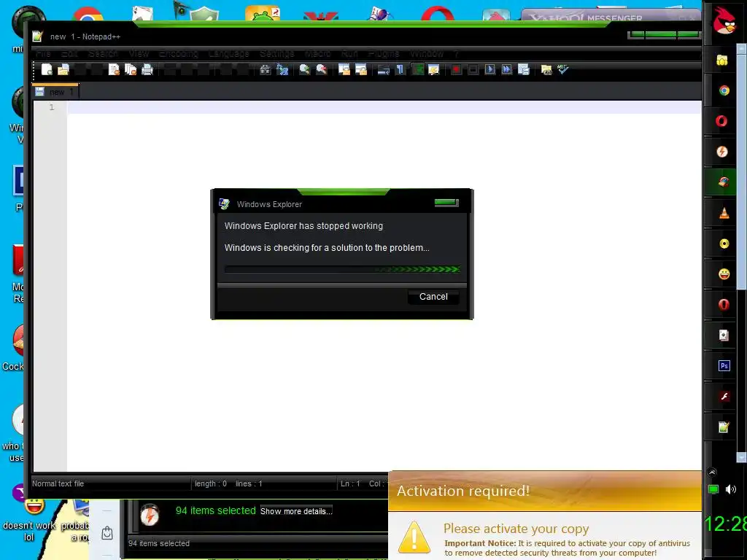Click the Close All documents toolbar icon
The width and height of the screenshot is (747, 560).
point(131,69)
